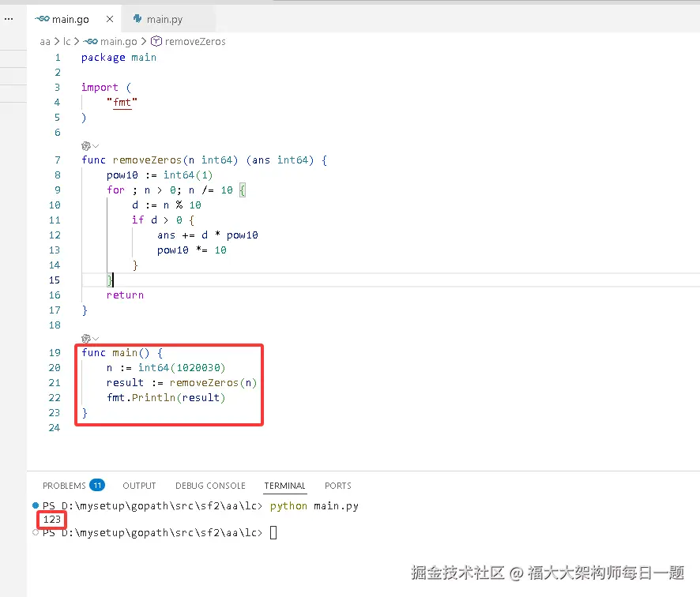The width and height of the screenshot is (700, 597).
Task: Click 'n := int64(1020030)' line
Action: tap(166, 368)
